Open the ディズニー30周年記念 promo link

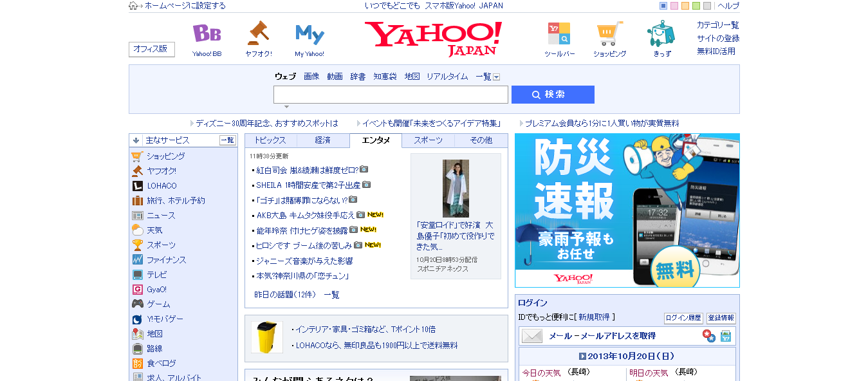[267, 124]
